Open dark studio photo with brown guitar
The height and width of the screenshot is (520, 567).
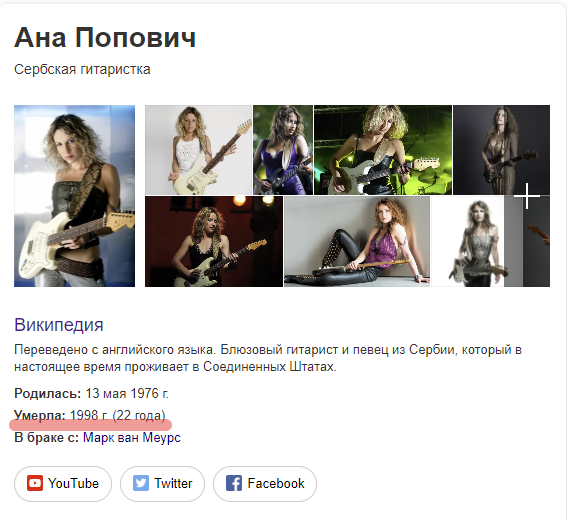tap(501, 150)
